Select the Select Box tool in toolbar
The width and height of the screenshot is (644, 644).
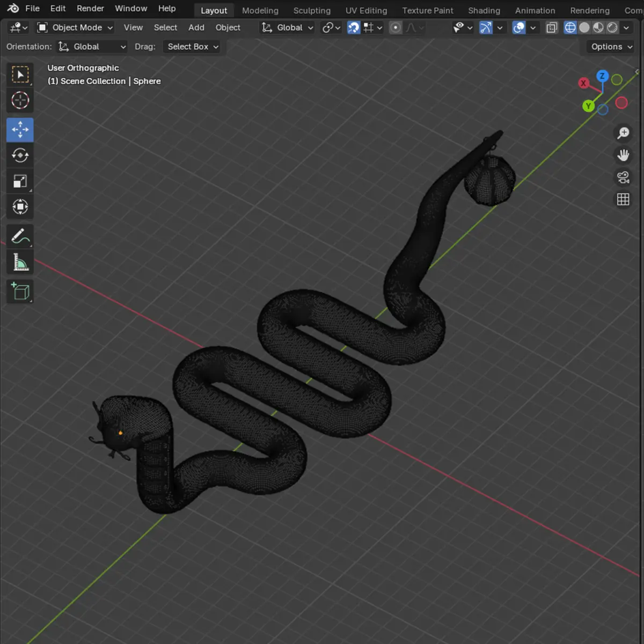[20, 75]
